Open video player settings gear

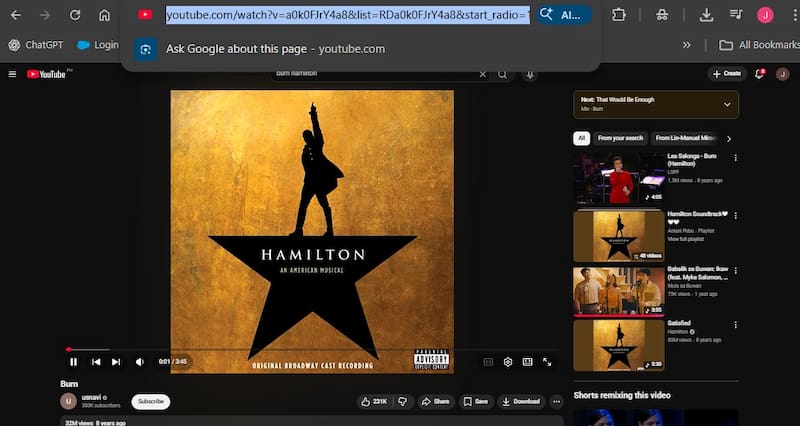tap(508, 362)
